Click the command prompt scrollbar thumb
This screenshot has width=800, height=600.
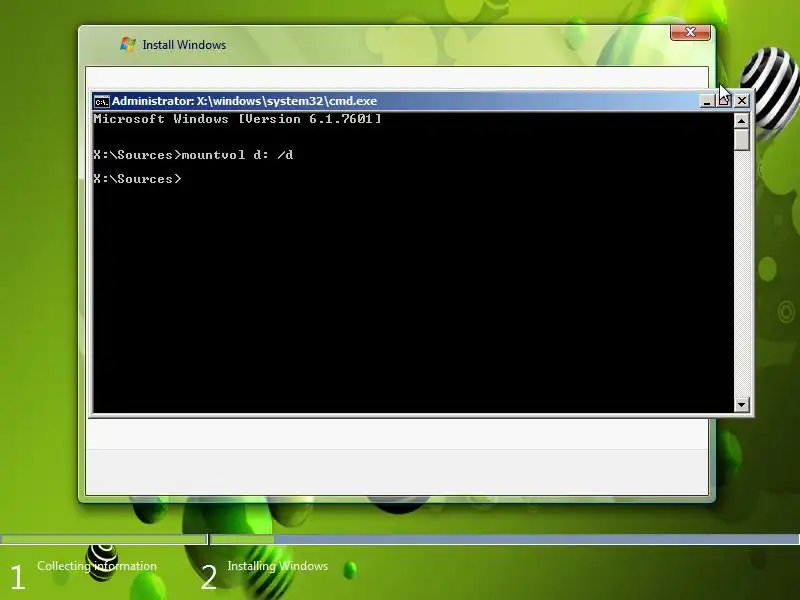tap(741, 139)
